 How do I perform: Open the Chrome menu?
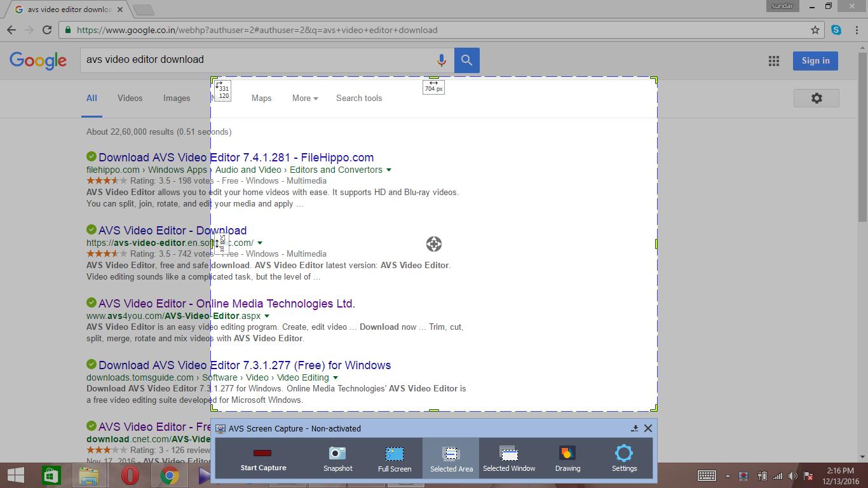[x=856, y=30]
